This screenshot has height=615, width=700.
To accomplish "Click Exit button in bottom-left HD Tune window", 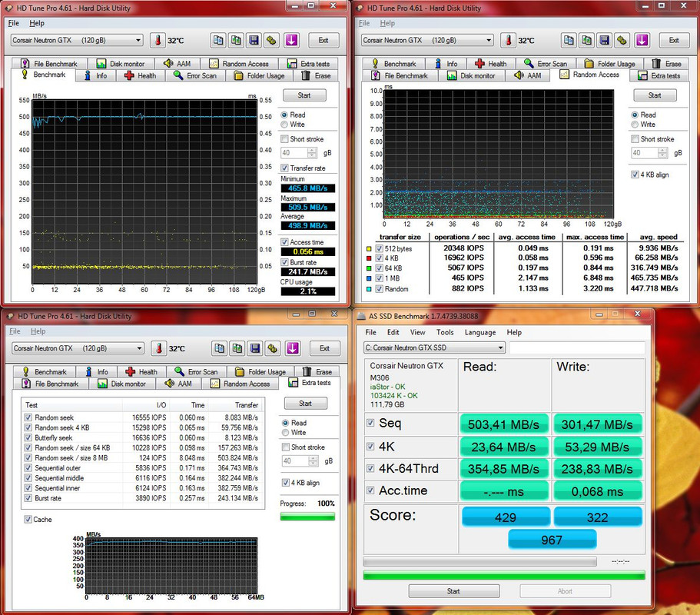I will click(x=324, y=348).
